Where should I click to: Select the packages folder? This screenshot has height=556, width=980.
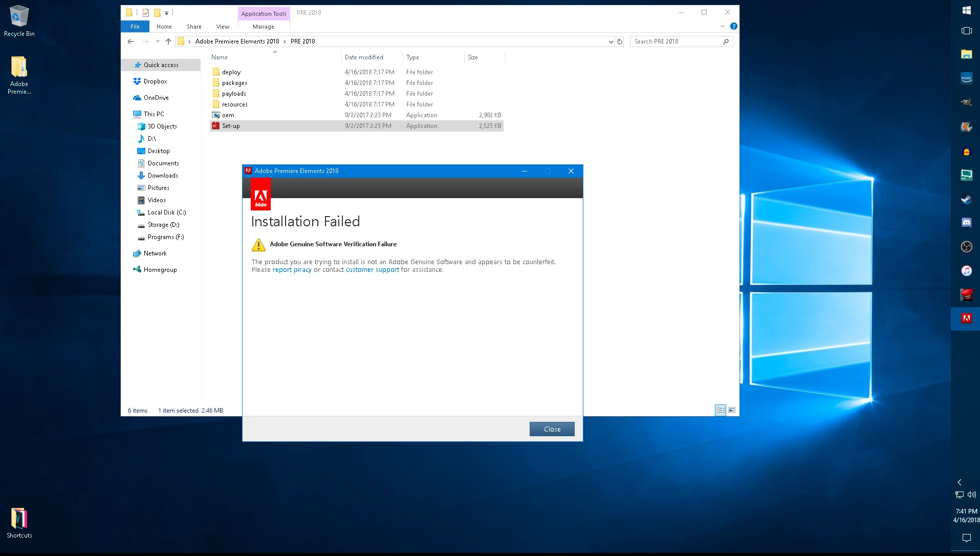(357, 83)
